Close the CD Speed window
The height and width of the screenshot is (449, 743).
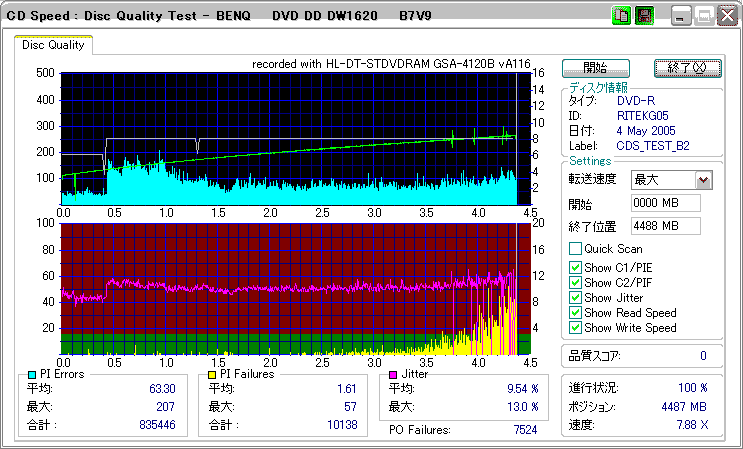pos(727,16)
